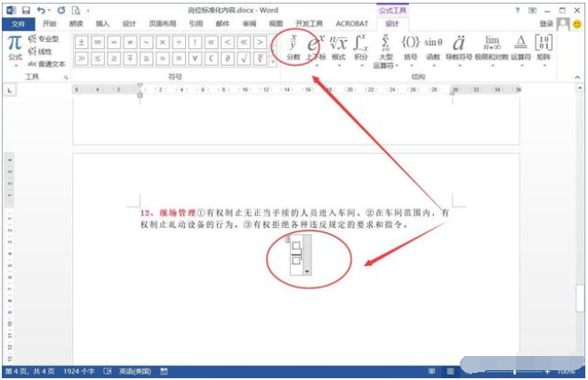Insert the plus-minus symbol
The width and height of the screenshot is (588, 380).
coord(81,42)
